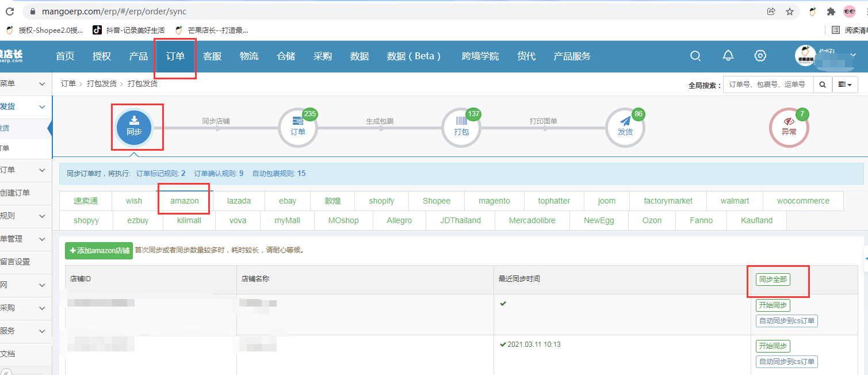Switch to the Shopee platform tab
This screenshot has height=375, width=868.
tap(437, 201)
